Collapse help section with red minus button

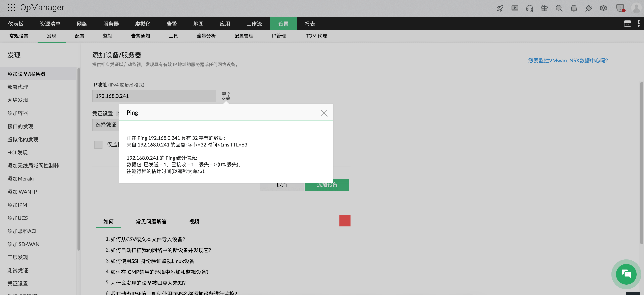(x=345, y=221)
